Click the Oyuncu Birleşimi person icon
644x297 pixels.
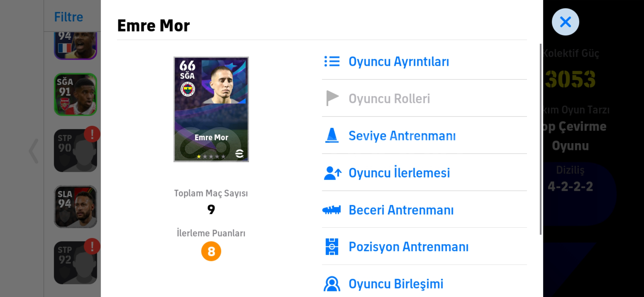pyautogui.click(x=332, y=284)
